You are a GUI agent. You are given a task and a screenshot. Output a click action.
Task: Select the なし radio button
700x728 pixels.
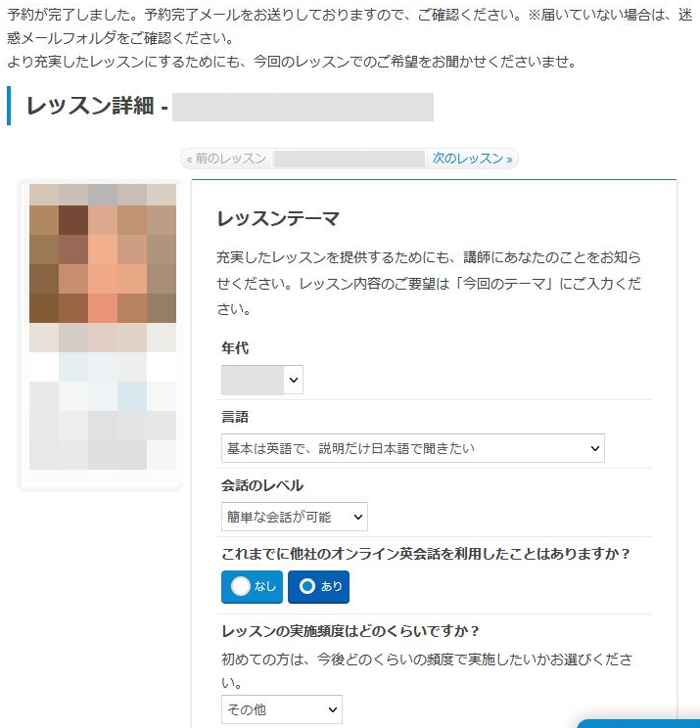tap(252, 587)
